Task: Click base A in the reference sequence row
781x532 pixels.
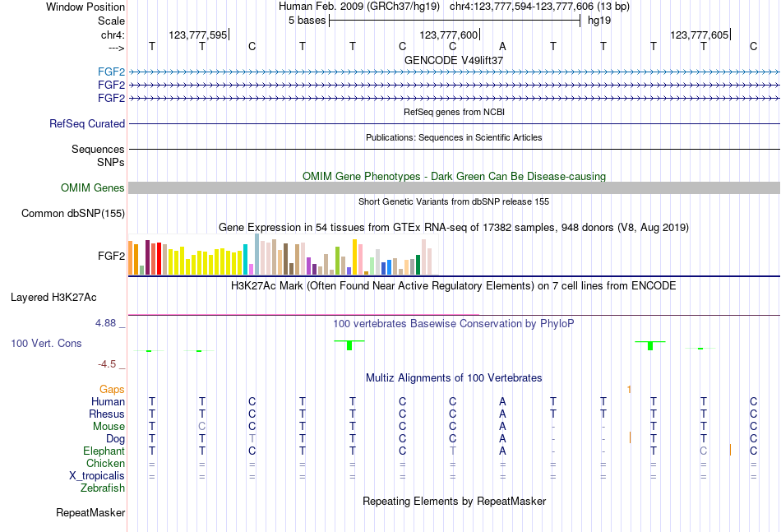Action: tap(502, 46)
